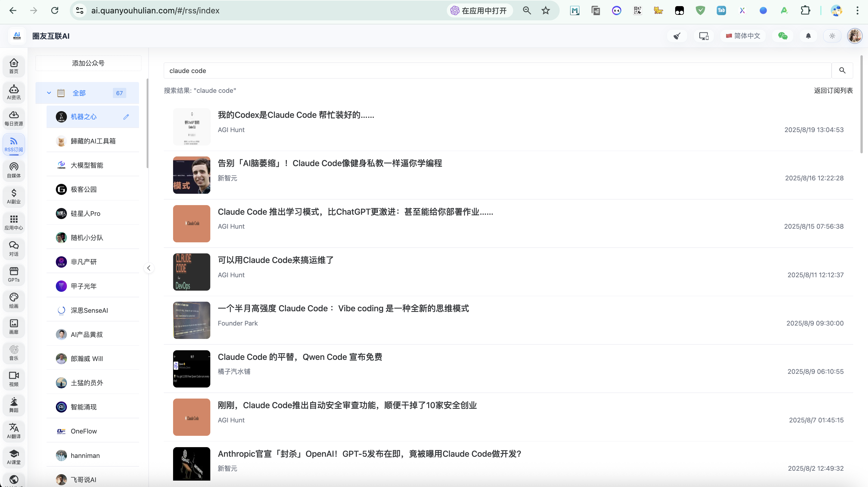
Task: Open the 首页 home sidebar icon
Action: 14,66
